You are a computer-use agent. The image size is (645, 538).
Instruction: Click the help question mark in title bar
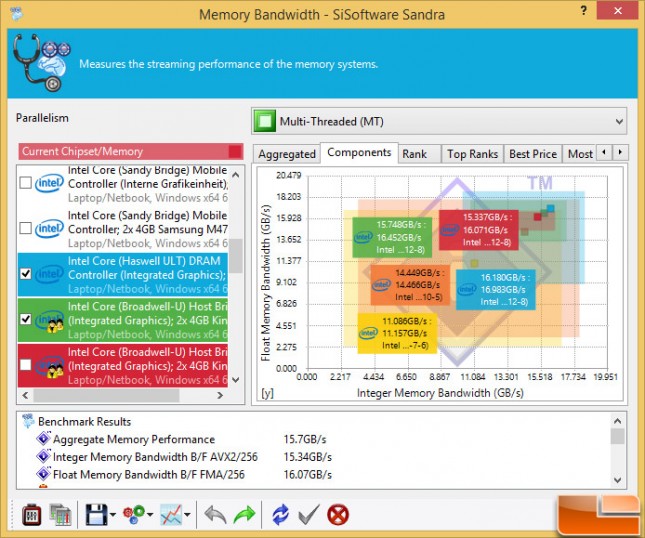point(583,11)
